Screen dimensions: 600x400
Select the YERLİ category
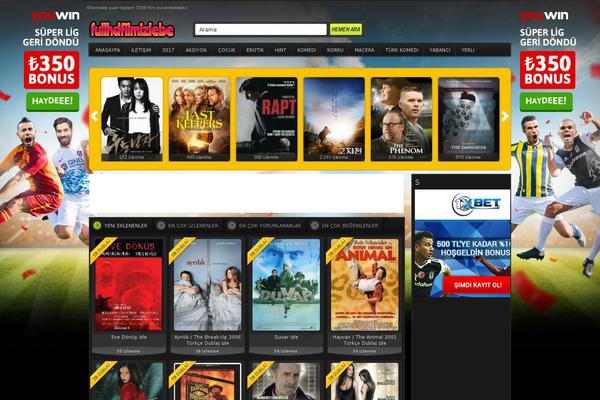[468, 50]
